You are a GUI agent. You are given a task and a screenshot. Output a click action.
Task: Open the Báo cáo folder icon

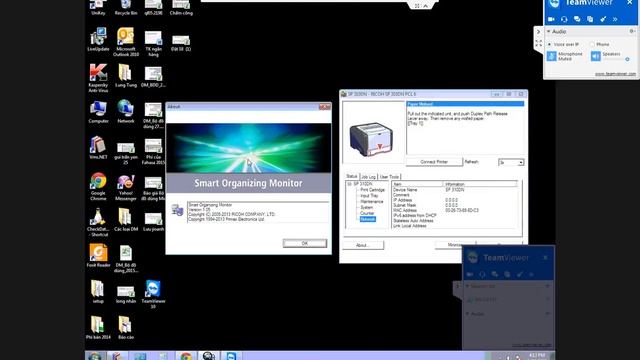coord(126,327)
